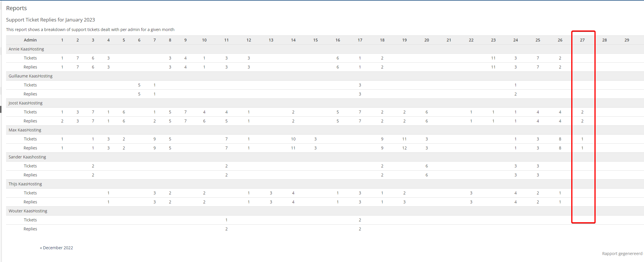Open the « December 2022 link

[x=57, y=248]
